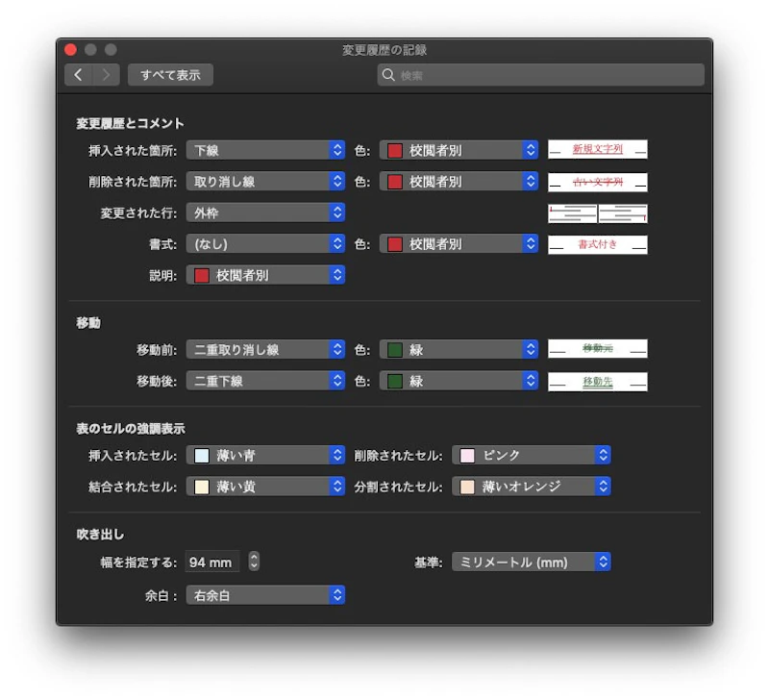Screen dimensions: 769x700
Task: Click the magnifying glass in the search field
Action: (388, 74)
